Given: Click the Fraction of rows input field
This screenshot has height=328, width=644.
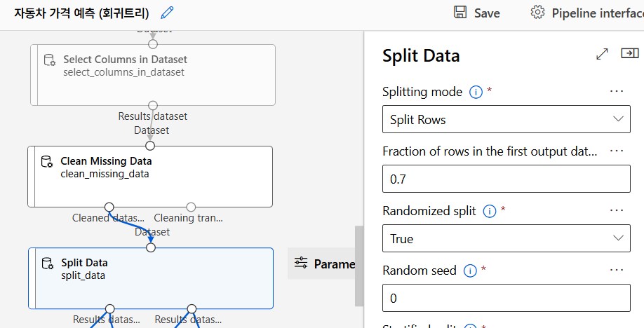Looking at the screenshot, I should (x=506, y=179).
